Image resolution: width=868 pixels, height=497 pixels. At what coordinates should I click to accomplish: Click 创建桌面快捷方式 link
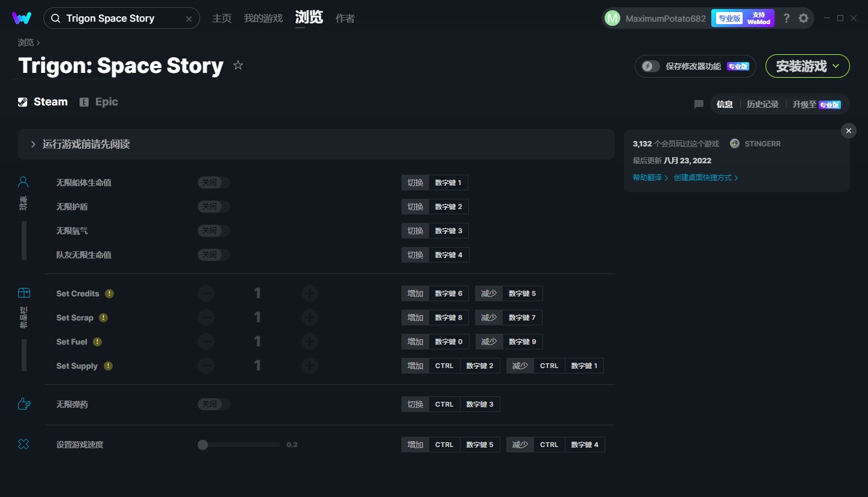click(706, 178)
